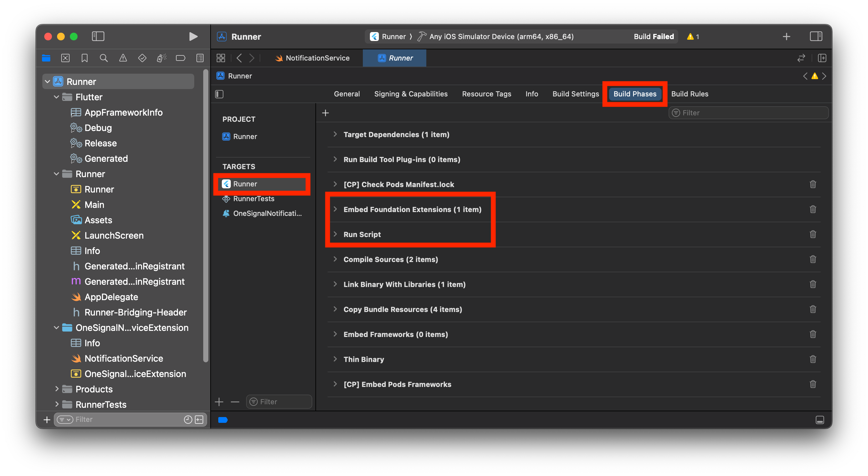Collapse the Runner folder group

click(x=56, y=174)
